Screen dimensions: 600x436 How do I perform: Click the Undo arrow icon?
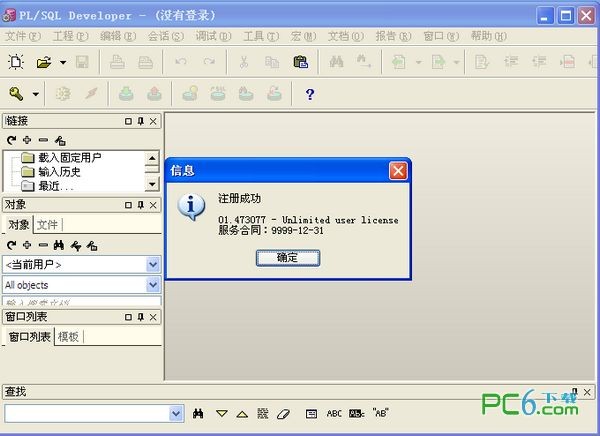[x=181, y=62]
